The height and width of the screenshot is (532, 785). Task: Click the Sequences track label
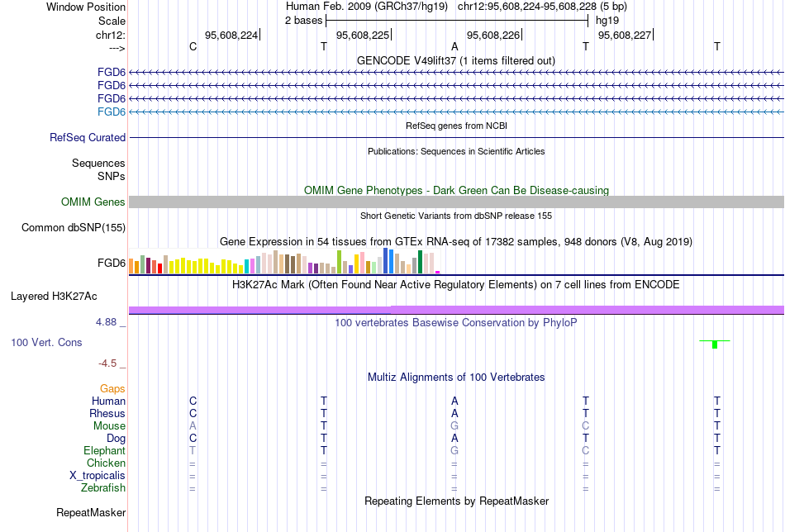tap(98, 164)
